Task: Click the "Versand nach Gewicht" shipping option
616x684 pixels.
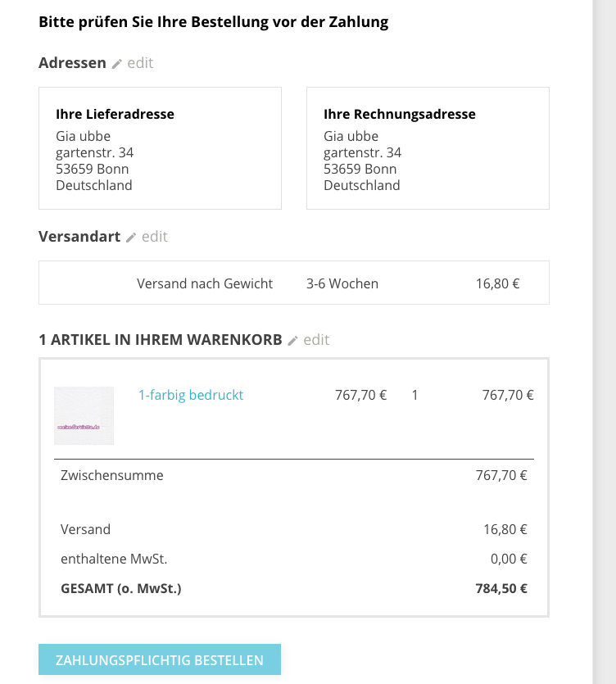Action: pyautogui.click(x=205, y=283)
